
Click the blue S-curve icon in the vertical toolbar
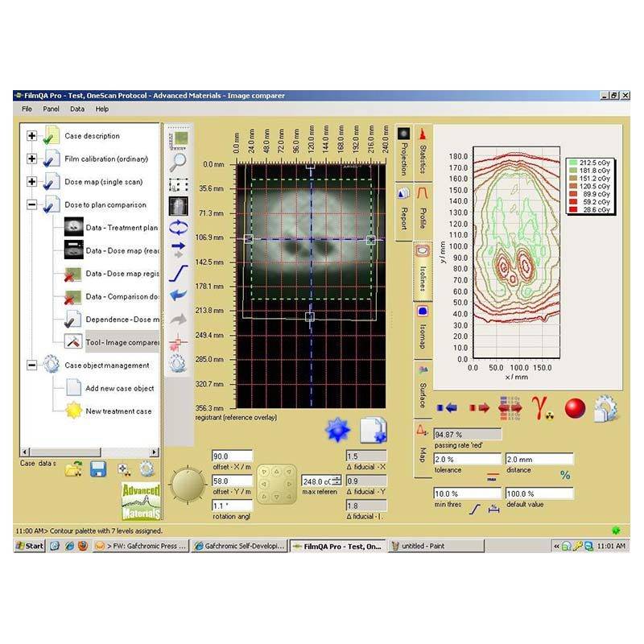coord(178,273)
